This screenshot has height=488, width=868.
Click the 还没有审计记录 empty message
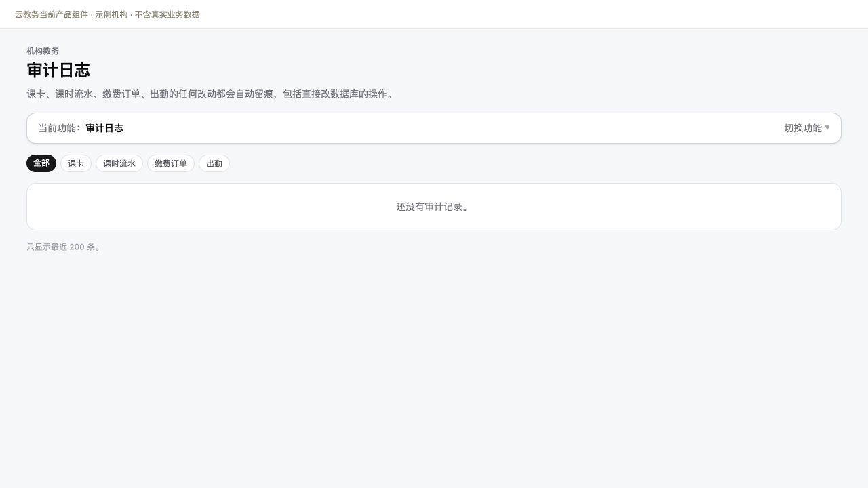pyautogui.click(x=434, y=207)
